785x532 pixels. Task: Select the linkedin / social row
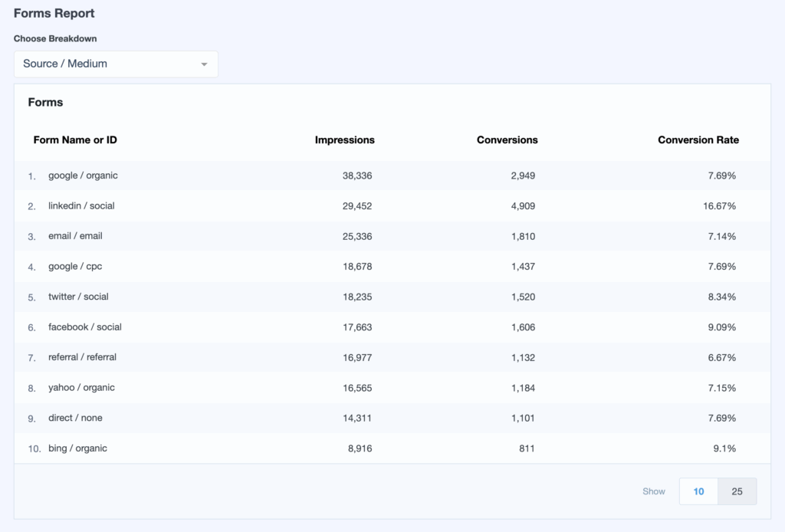(81, 206)
